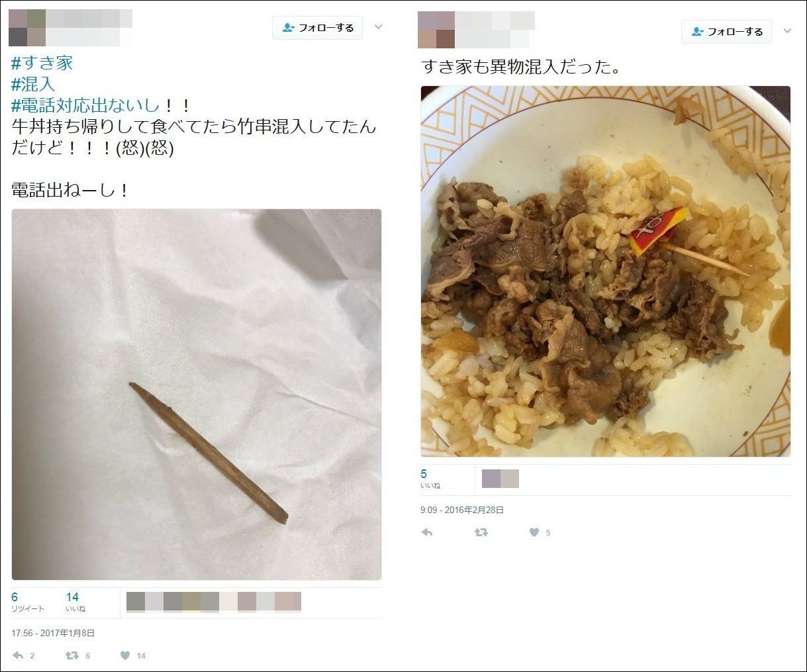Screen dimensions: 807x672
Task: Expand the chevron menu on right tweet
Action: 787,31
